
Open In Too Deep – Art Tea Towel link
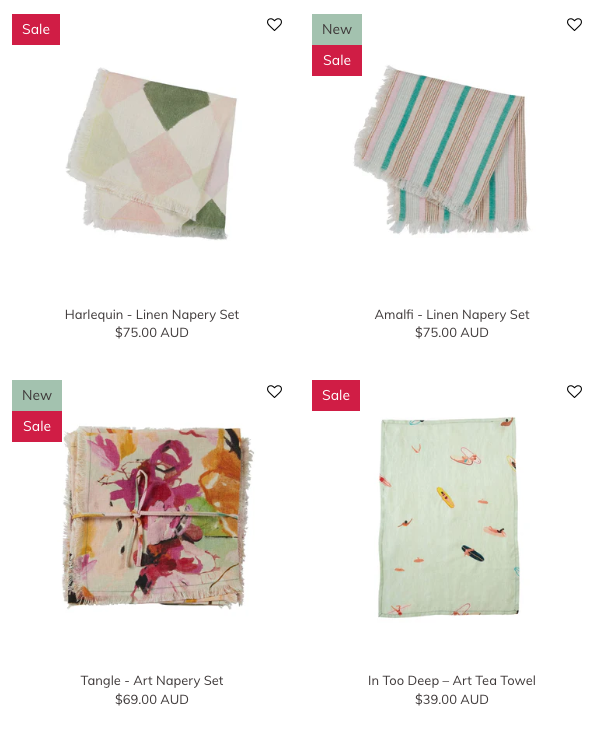[452, 681]
